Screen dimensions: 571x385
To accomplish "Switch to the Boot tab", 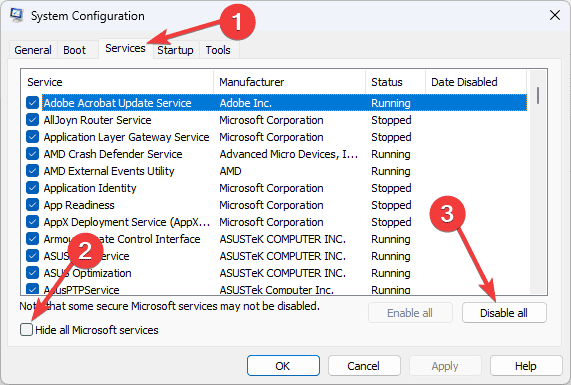I will (75, 50).
